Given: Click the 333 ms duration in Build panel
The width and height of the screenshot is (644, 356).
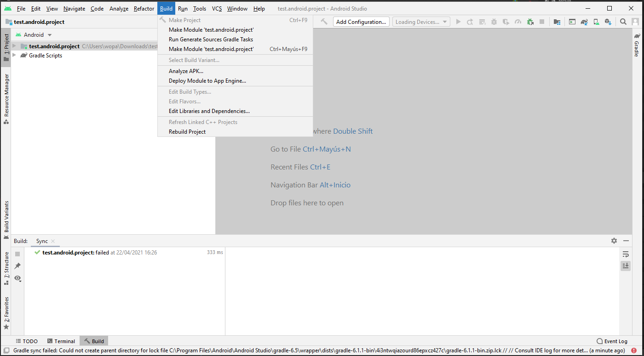Looking at the screenshot, I should (x=215, y=252).
